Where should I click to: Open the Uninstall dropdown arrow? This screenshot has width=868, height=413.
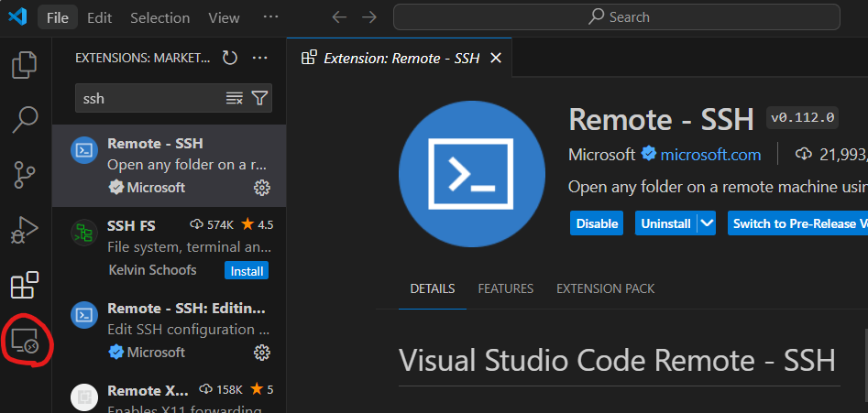click(x=707, y=223)
